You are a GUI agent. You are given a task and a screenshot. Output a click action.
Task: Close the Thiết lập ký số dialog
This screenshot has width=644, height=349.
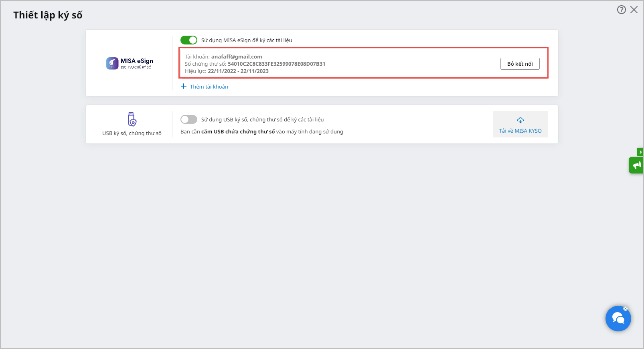[x=634, y=10]
